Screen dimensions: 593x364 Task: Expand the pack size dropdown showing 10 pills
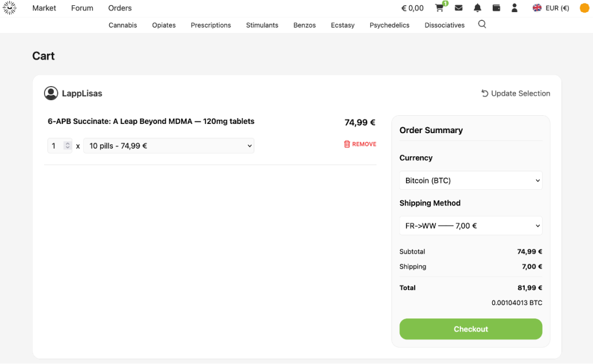tap(169, 146)
